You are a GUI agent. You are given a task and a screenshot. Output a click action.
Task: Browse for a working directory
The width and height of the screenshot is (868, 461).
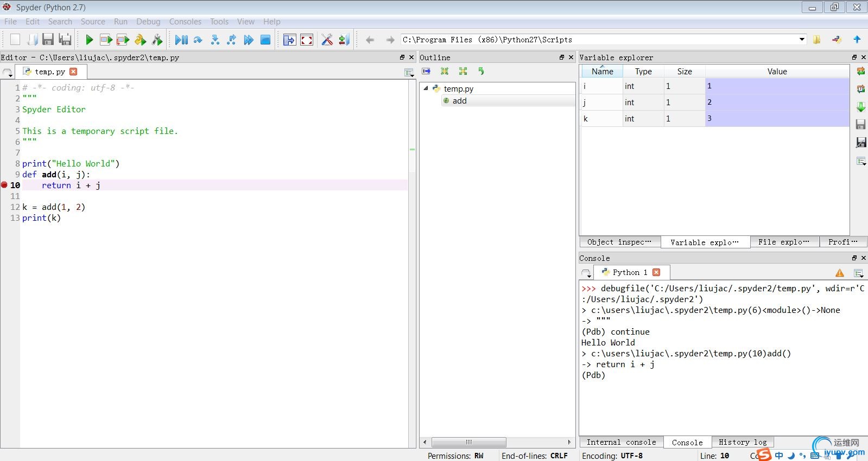tap(817, 40)
